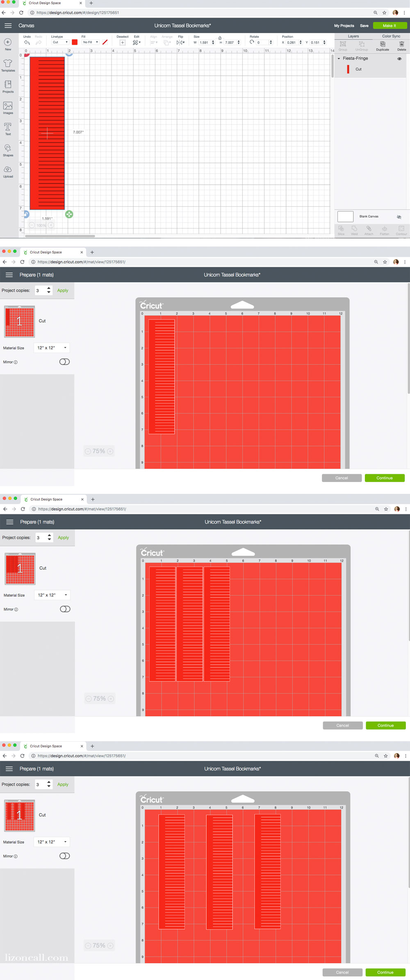Click the Rotate icon in the toolbar
410x980 pixels.
(252, 42)
